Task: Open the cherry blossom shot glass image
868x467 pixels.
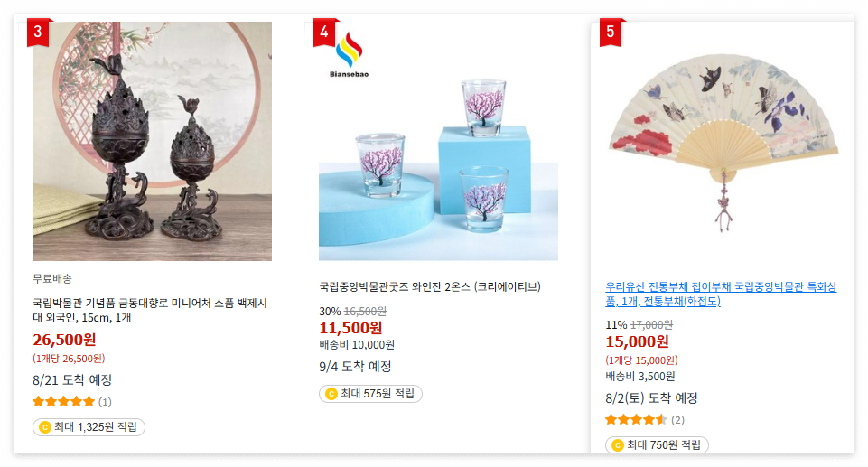Action: (x=438, y=141)
